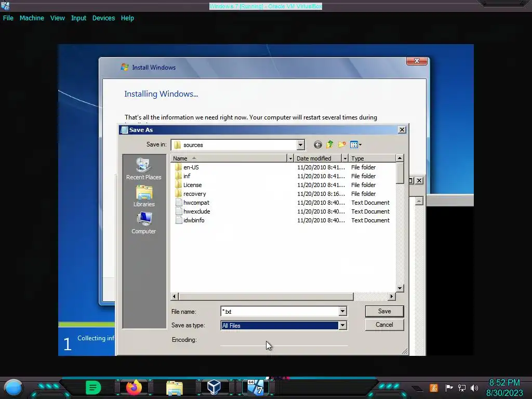This screenshot has height=399, width=532.
Task: Open the VirtualBox File menu
Action: point(8,18)
